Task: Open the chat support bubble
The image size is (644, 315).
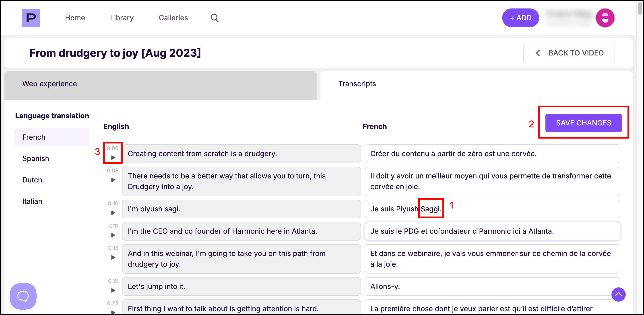Action: 23,296
